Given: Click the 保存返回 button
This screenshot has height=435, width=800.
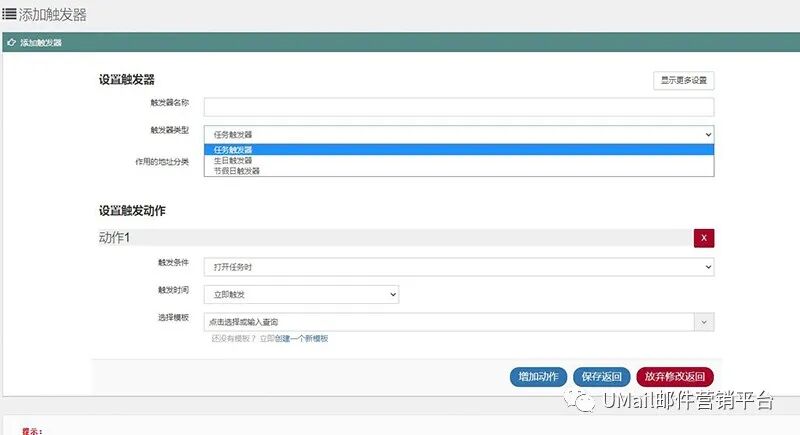Looking at the screenshot, I should point(602,377).
